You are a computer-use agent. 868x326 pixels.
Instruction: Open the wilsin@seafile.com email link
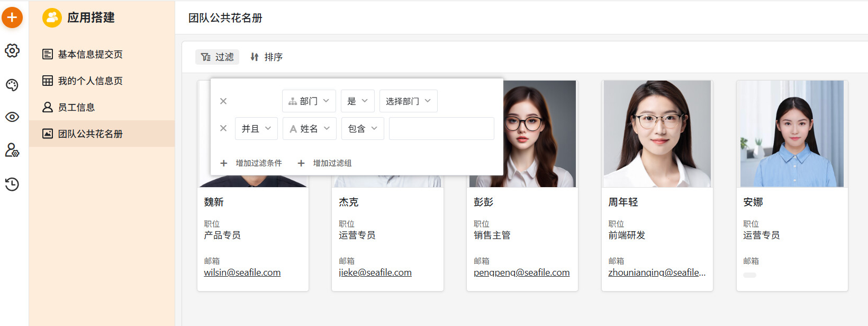[242, 272]
